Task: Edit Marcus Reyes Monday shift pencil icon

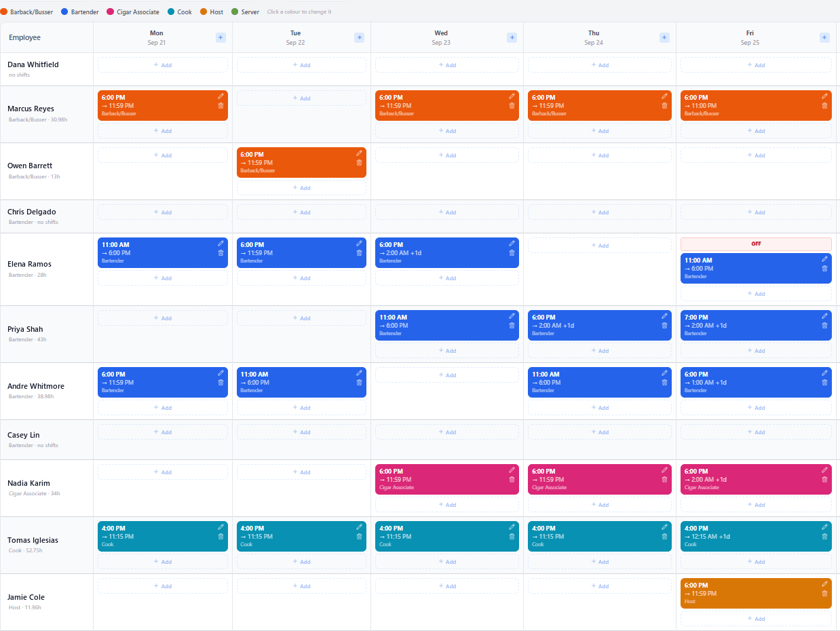Action: (x=221, y=96)
